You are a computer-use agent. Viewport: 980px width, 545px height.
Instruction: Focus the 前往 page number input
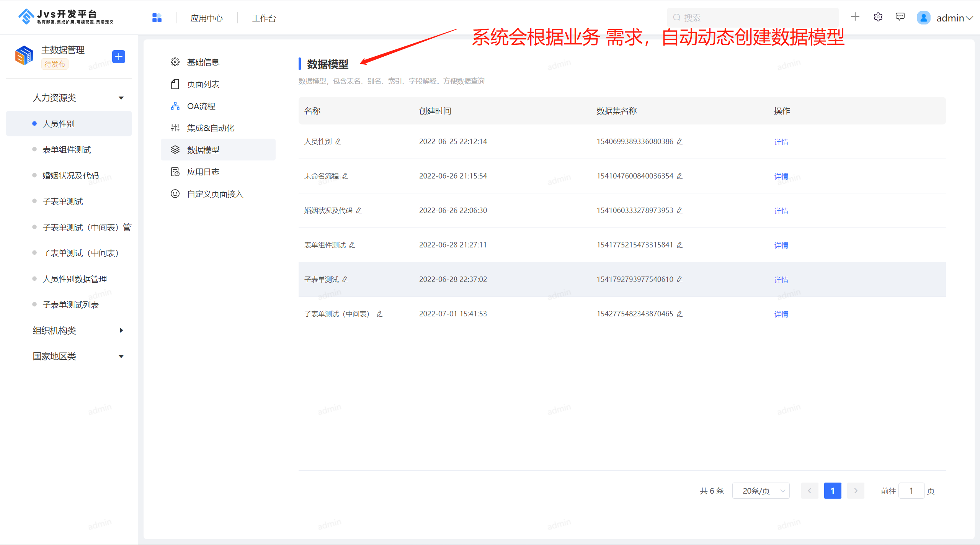(911, 491)
